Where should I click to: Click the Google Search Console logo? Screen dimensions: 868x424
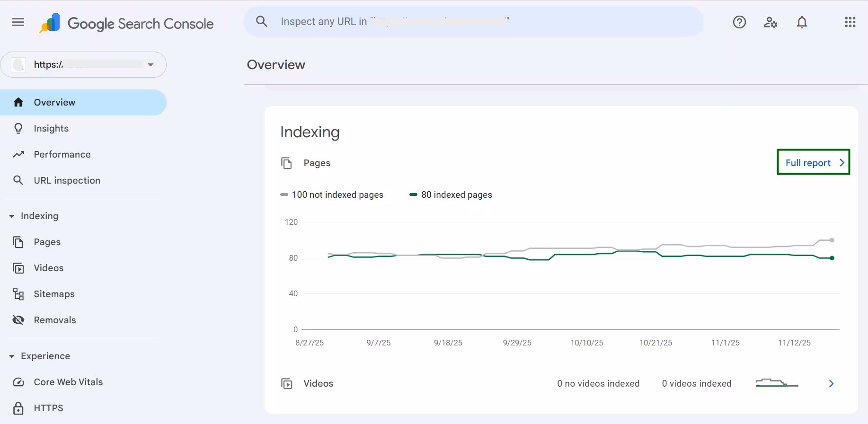[x=126, y=23]
